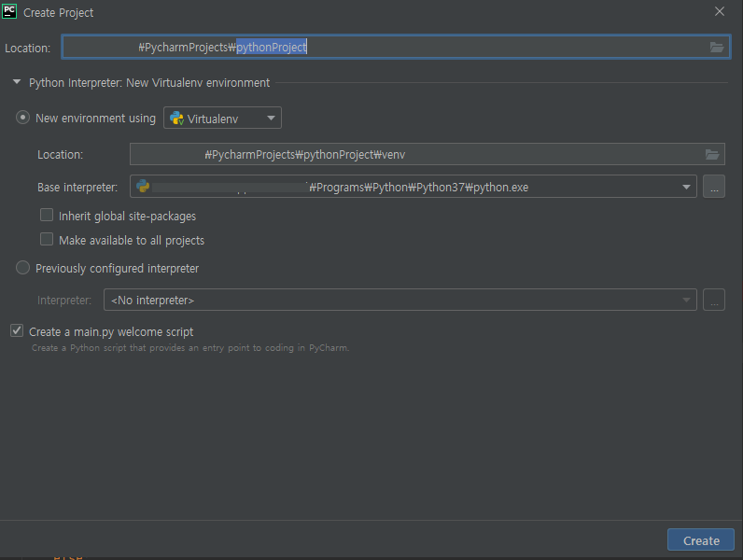Collapse the Python Interpreter section
This screenshot has height=560, width=743.
tap(17, 82)
